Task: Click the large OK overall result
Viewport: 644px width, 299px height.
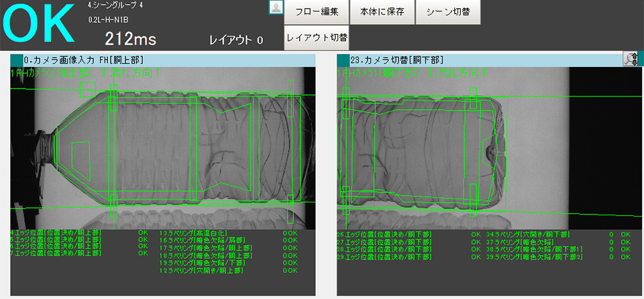Action: [39, 23]
